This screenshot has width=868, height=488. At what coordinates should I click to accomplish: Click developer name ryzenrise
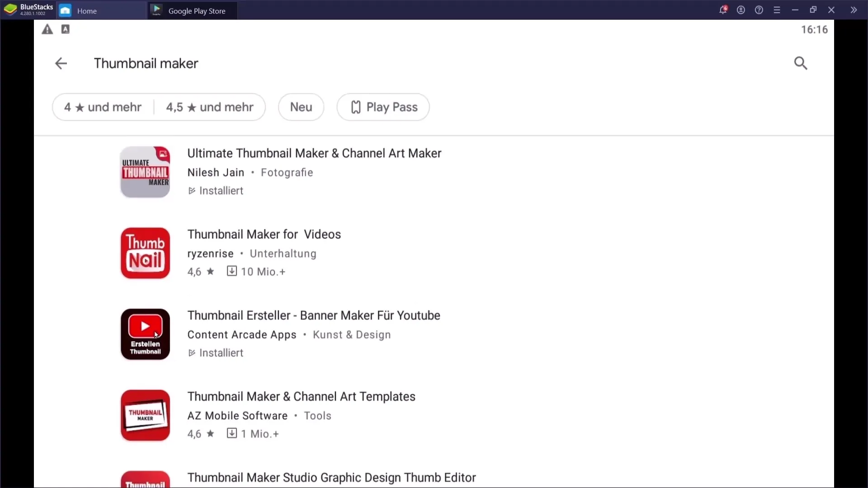210,254
